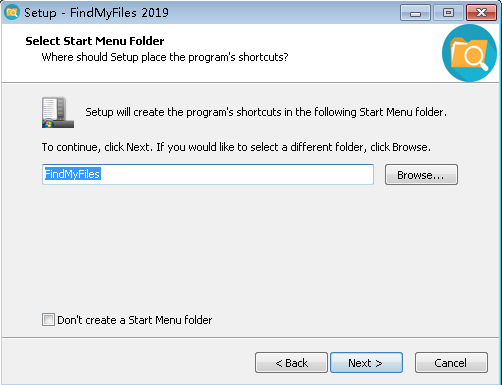Click the highlighted FindMyFiles text in the field
Image resolution: width=502 pixels, height=385 pixels.
72,174
